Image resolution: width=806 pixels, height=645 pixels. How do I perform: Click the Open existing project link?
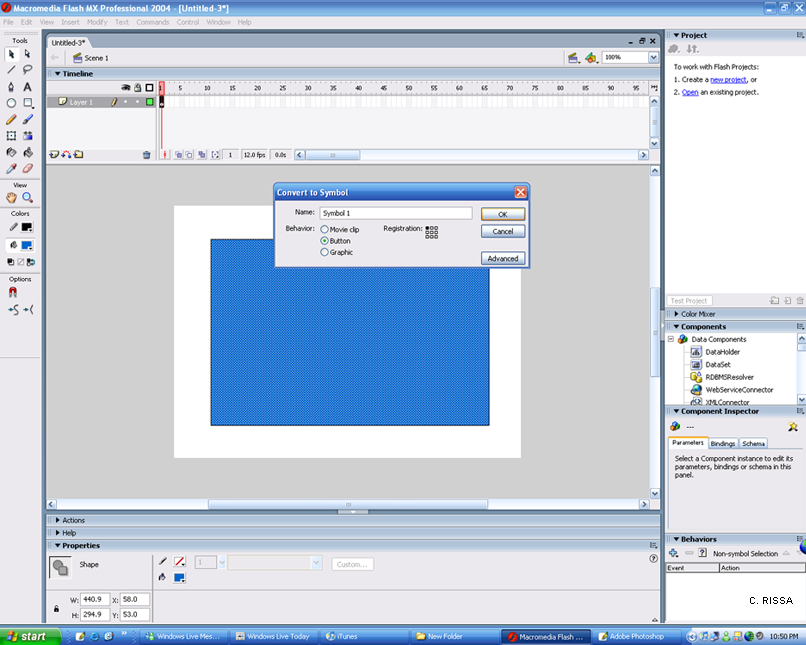(x=690, y=93)
